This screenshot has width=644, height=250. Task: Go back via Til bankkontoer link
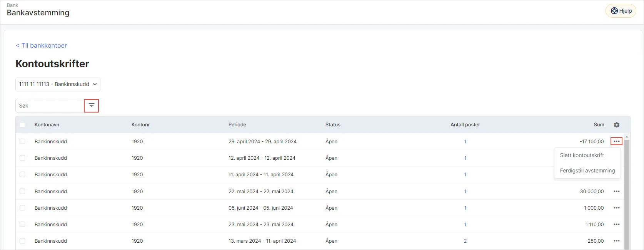point(41,45)
